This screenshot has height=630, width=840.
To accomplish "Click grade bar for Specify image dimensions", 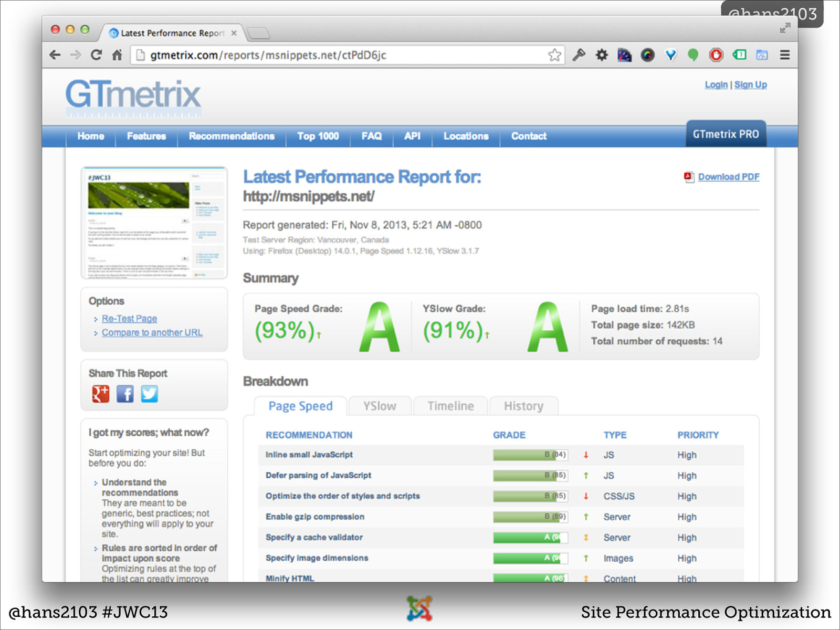I will [x=530, y=558].
